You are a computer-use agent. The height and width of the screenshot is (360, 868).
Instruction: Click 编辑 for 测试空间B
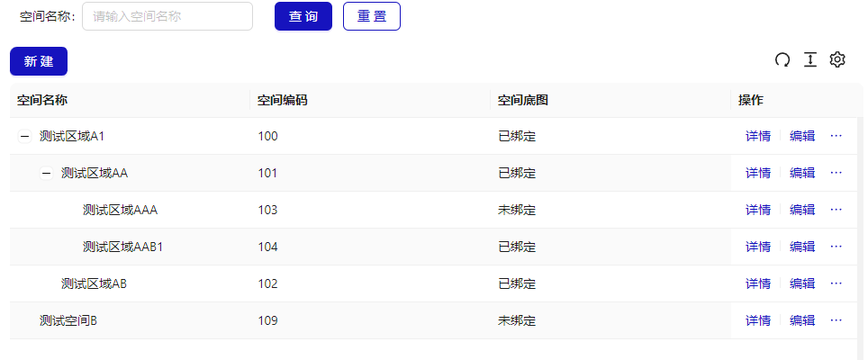(x=802, y=320)
